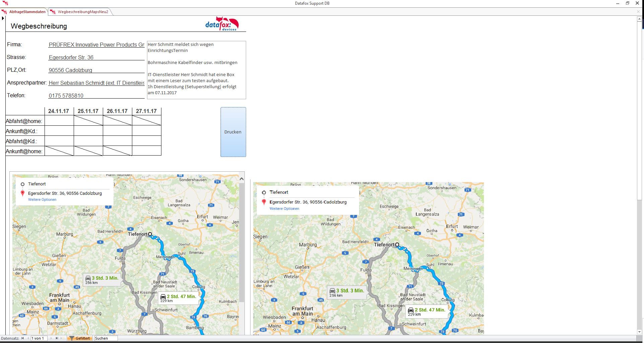Click the Drucken button
644x343 pixels.
233,132
